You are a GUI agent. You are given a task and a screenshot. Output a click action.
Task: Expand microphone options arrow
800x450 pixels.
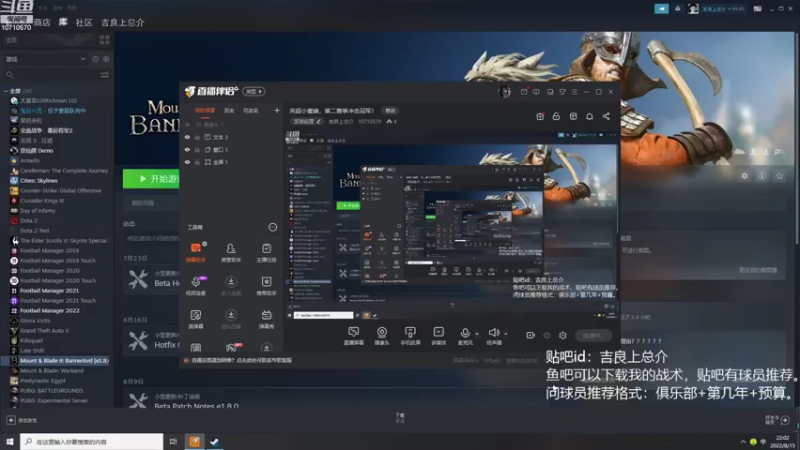point(477,334)
